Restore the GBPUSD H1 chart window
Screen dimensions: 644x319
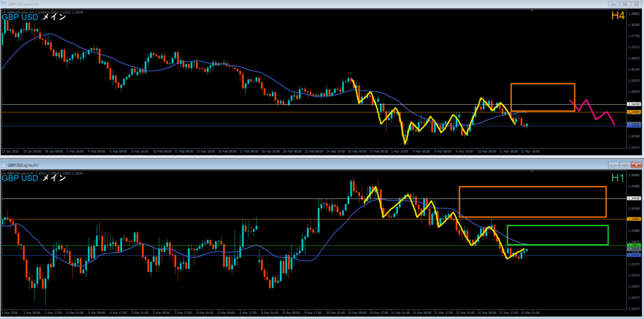coord(625,165)
